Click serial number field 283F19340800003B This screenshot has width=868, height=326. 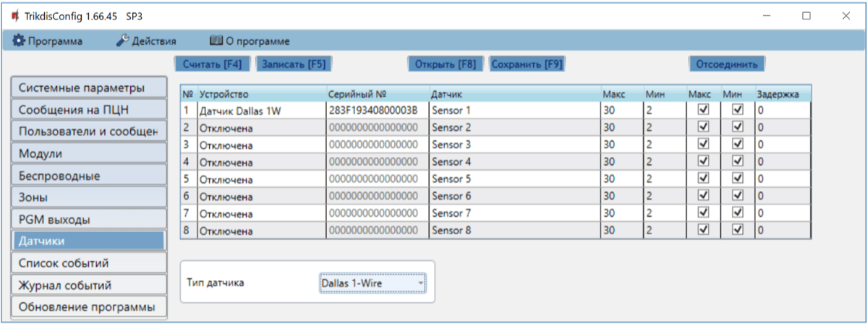point(376,110)
